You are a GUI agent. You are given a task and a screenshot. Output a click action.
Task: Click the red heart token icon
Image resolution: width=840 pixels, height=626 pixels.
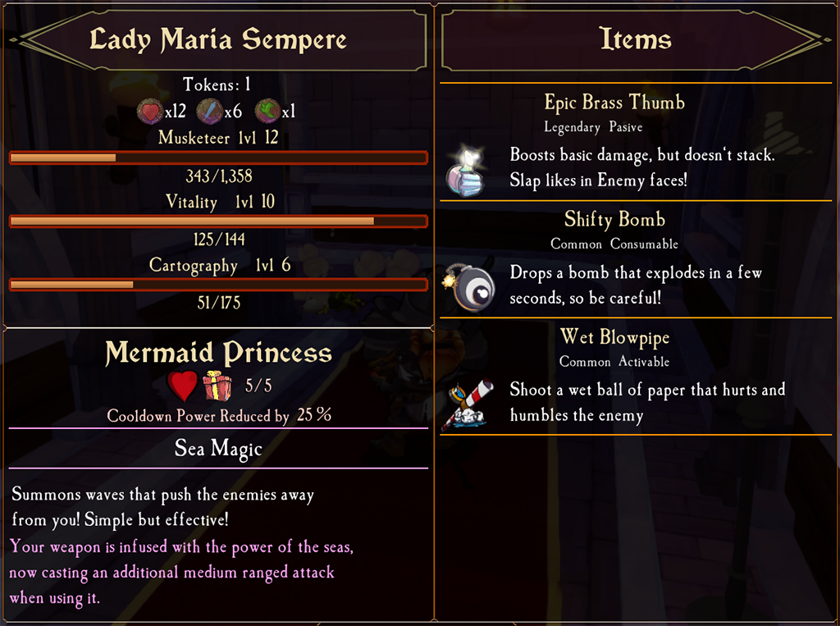(x=150, y=111)
